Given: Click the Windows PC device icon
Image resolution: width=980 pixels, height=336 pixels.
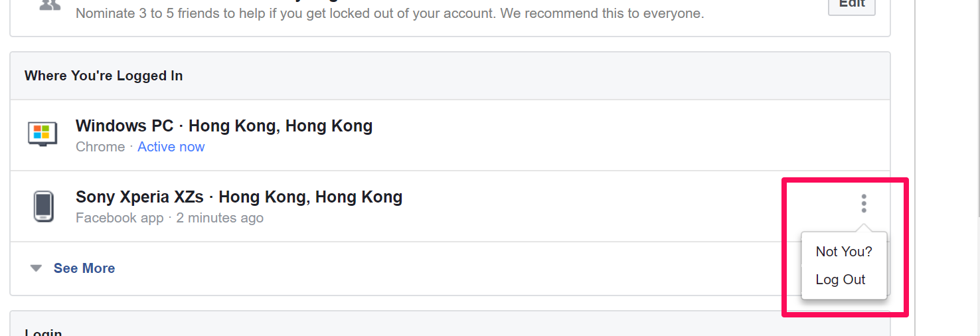Looking at the screenshot, I should 42,134.
